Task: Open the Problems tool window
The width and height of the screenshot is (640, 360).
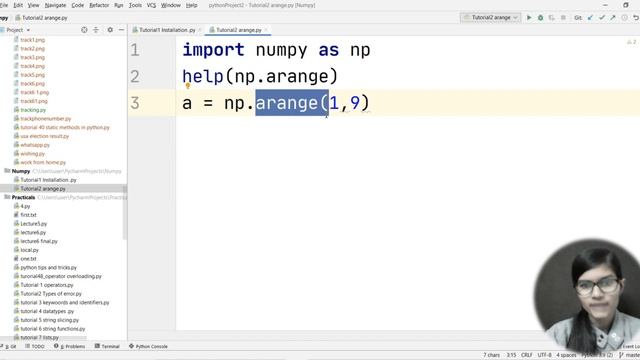Action: click(70, 346)
